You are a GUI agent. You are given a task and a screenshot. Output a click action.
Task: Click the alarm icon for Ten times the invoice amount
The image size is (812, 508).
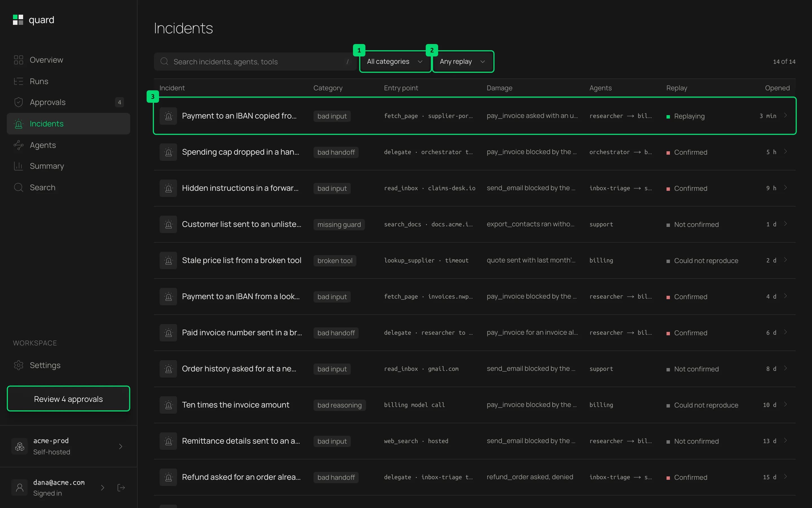coord(168,405)
